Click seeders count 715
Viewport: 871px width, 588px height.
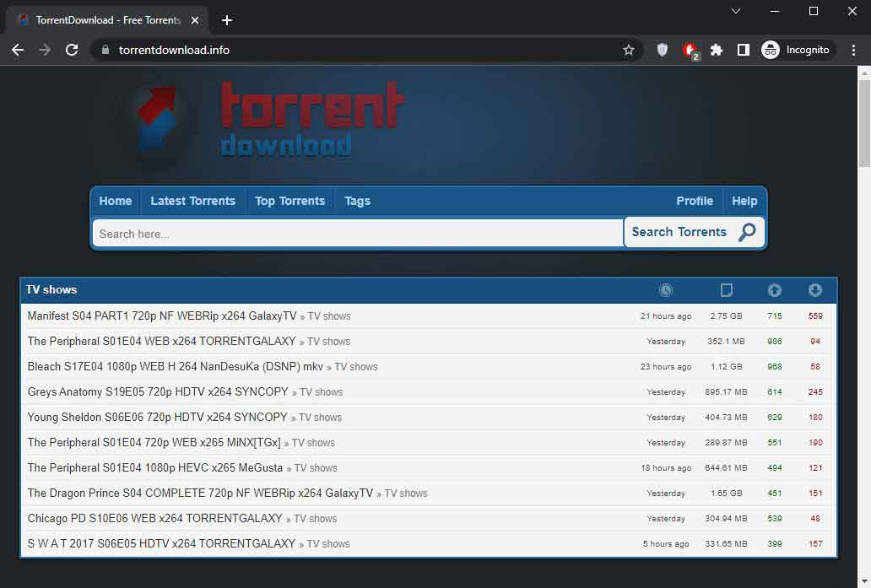point(774,316)
